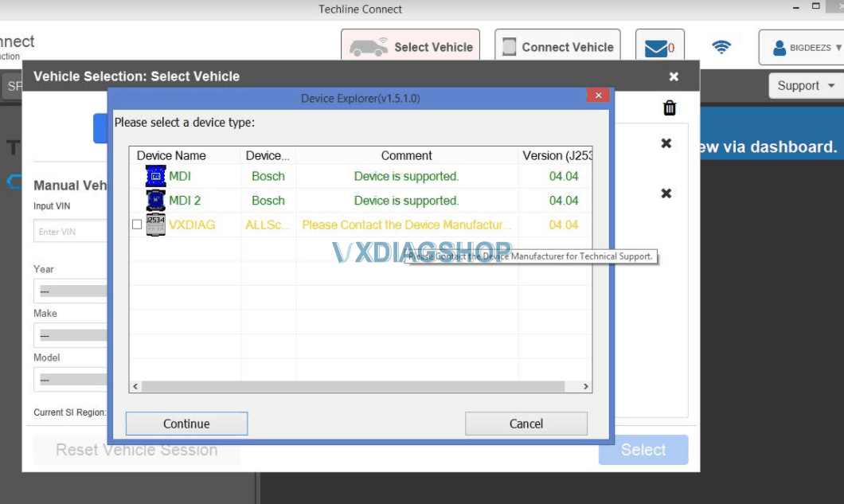Click version 04.04 in MDI row
844x504 pixels.
pyautogui.click(x=564, y=176)
